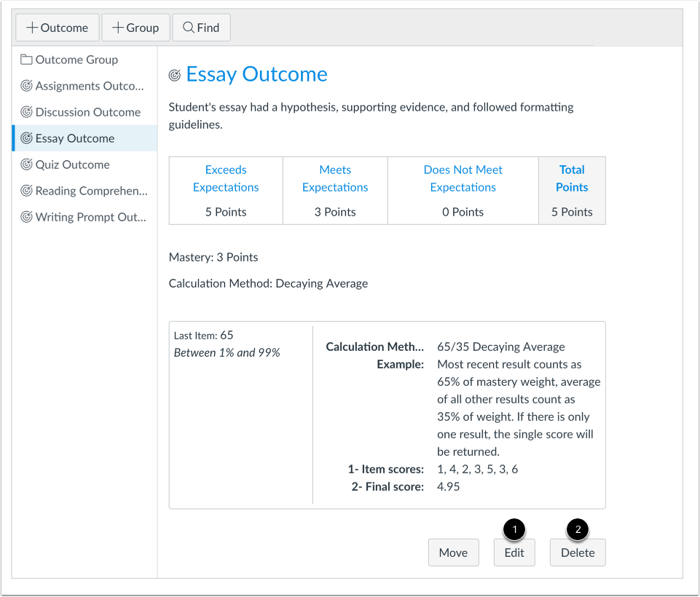Click the 5 Points under Total Points
The image size is (700, 597).
(x=572, y=212)
